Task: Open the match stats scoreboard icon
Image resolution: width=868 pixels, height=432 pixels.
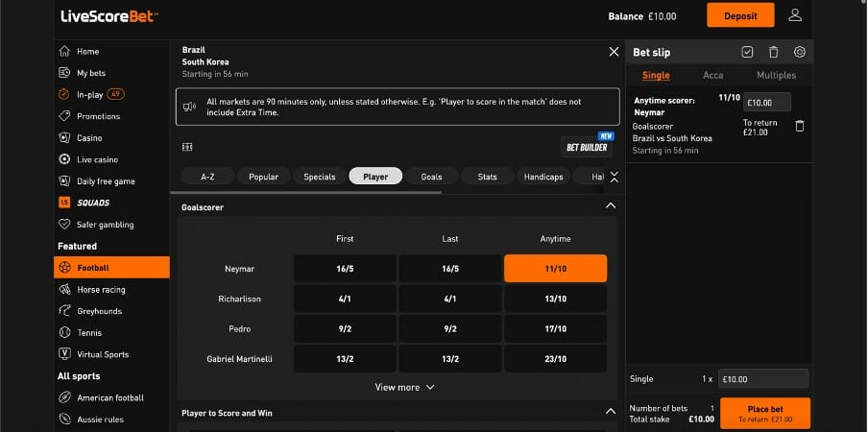Action: pyautogui.click(x=187, y=147)
